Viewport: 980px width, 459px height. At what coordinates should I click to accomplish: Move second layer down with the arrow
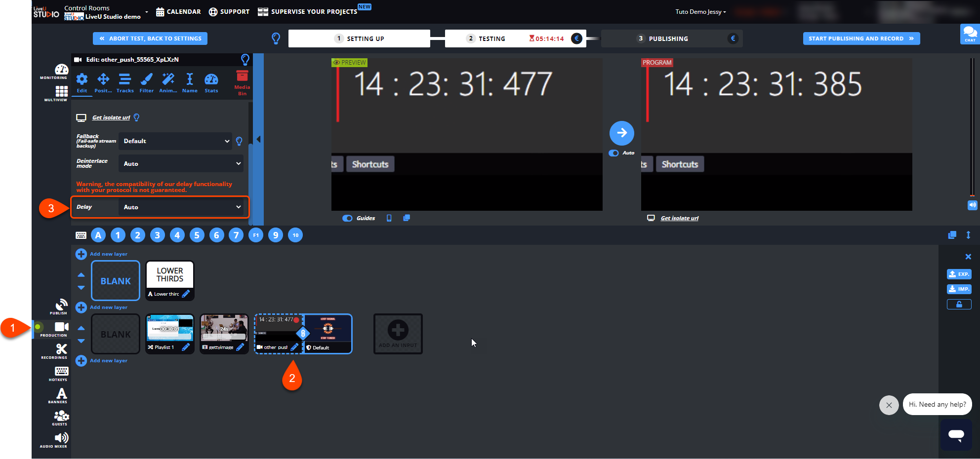(x=82, y=341)
